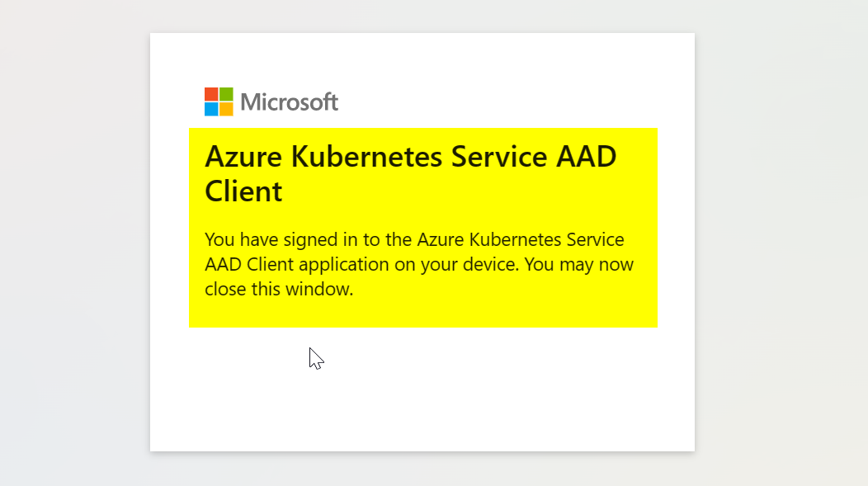868x486 pixels.
Task: Click the word Client in the heading
Action: coord(243,191)
